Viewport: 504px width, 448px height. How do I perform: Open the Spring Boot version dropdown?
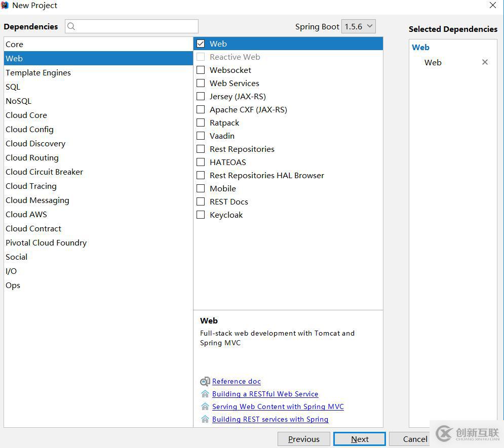359,26
